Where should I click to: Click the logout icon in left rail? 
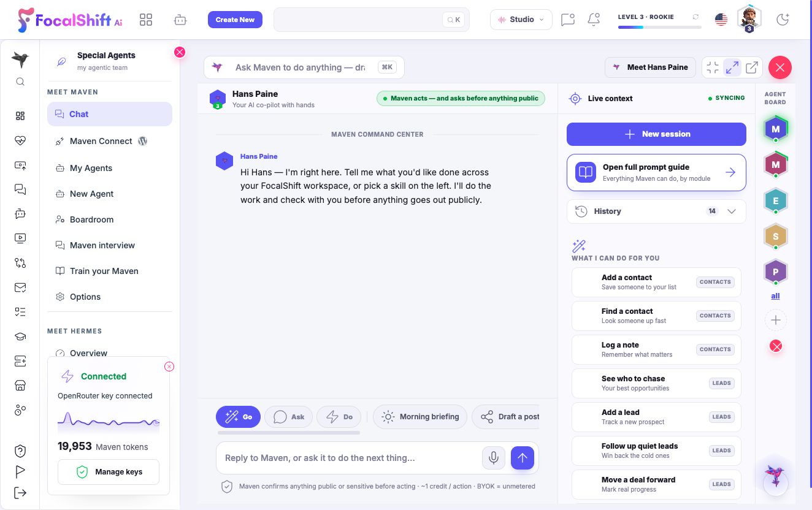point(20,492)
